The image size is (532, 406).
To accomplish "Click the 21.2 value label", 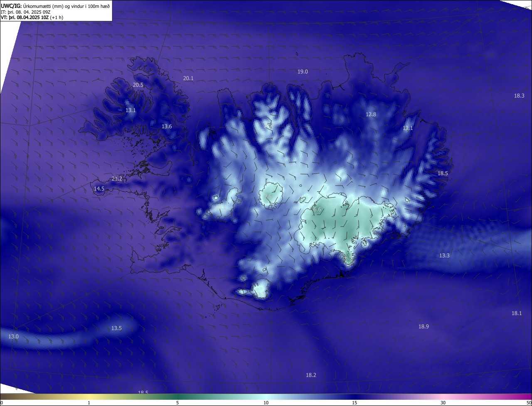I will [117, 179].
